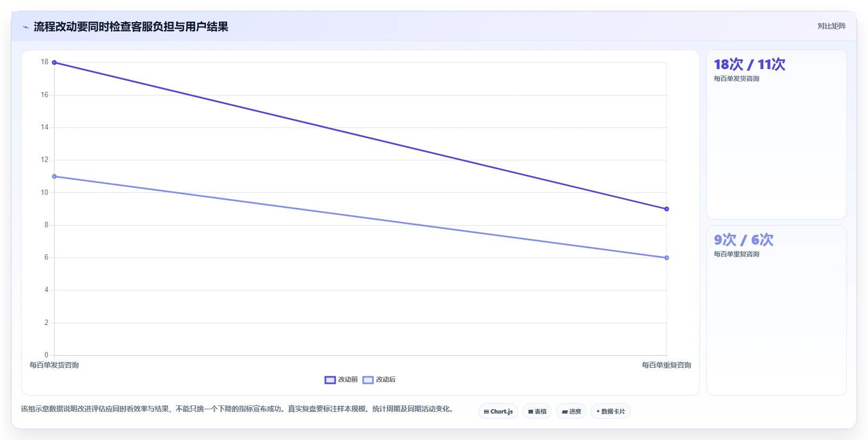Click the heading 流程改动要同时检查客服负担与用户结果

click(x=131, y=26)
